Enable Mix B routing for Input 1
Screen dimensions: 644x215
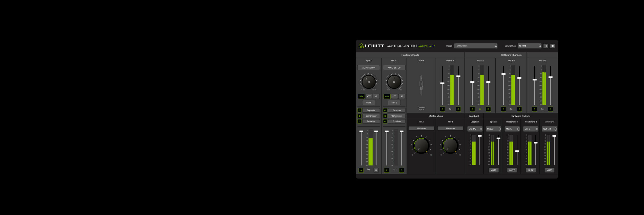[x=376, y=170]
